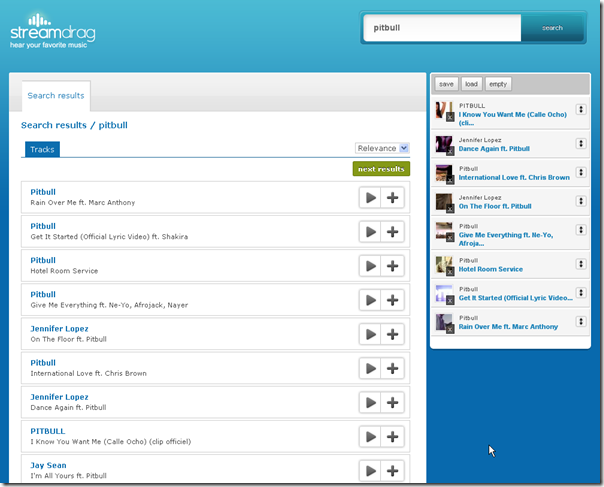
Task: Add Give Me Everything result to playlist
Action: pos(393,300)
